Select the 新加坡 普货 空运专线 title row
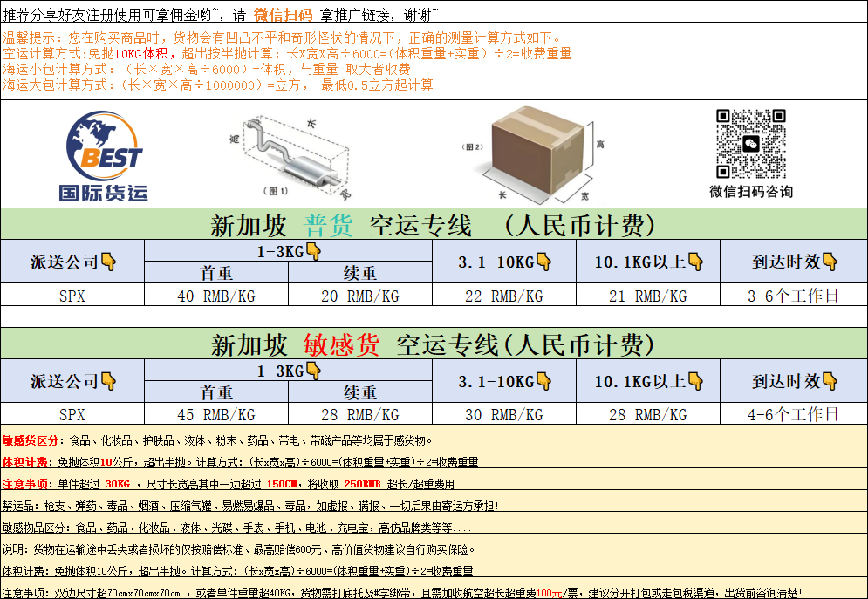The height and width of the screenshot is (599, 868). pos(434,226)
